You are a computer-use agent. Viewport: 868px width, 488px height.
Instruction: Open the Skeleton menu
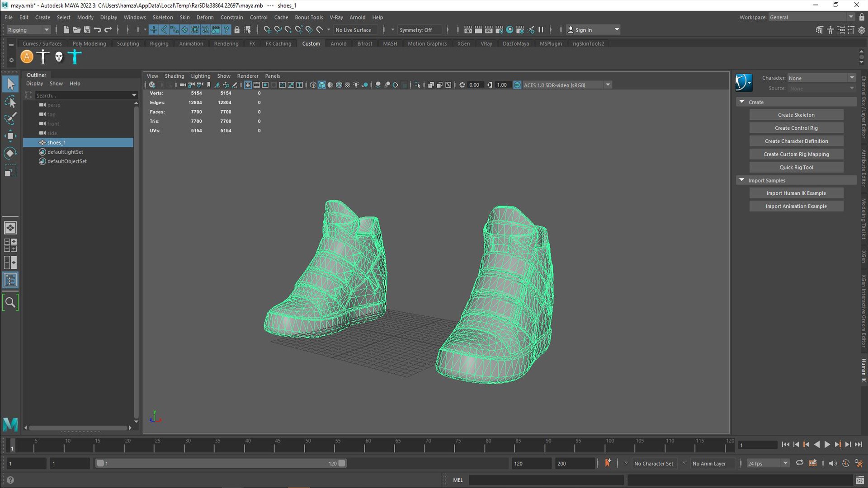tap(163, 17)
